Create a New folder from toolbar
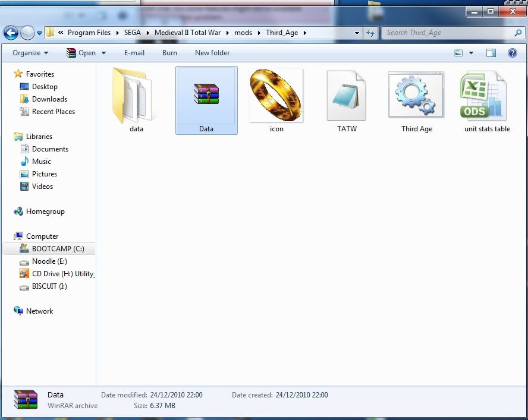This screenshot has height=420, width=528. click(212, 53)
